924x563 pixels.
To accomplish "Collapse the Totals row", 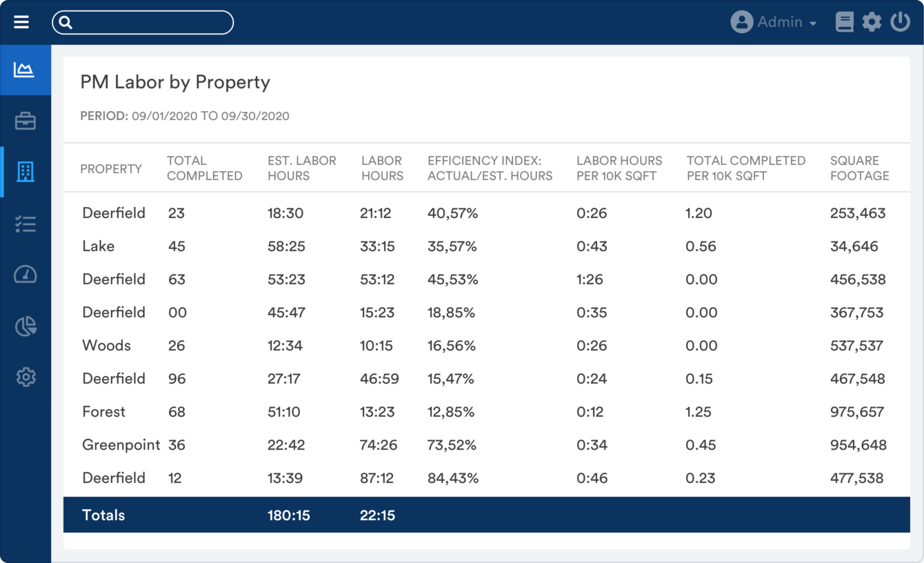I will pos(103,515).
